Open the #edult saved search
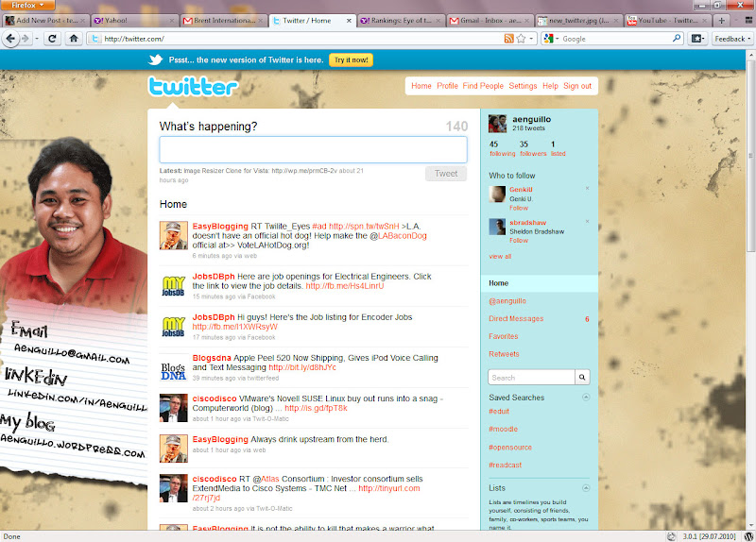Image resolution: width=756 pixels, height=542 pixels. point(499,412)
